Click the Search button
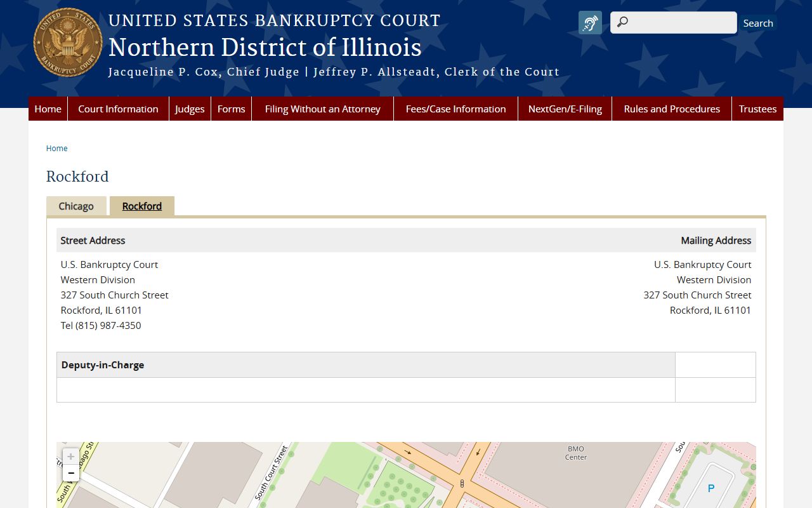The height and width of the screenshot is (508, 812). 758,23
